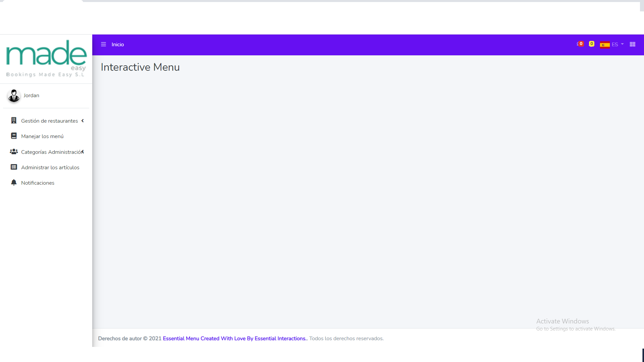The height and width of the screenshot is (362, 644).
Task: Click the people icon beside Categorías Administración
Action: 14,152
